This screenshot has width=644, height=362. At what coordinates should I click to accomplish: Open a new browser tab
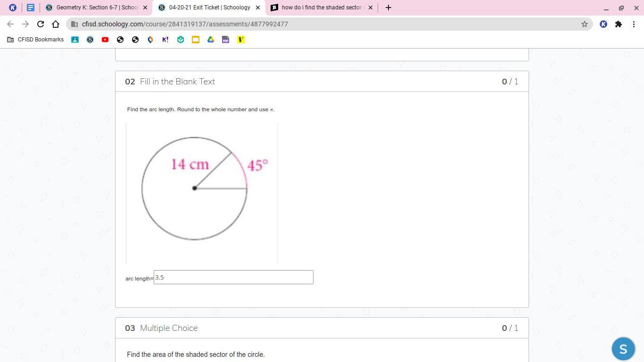[x=388, y=8]
